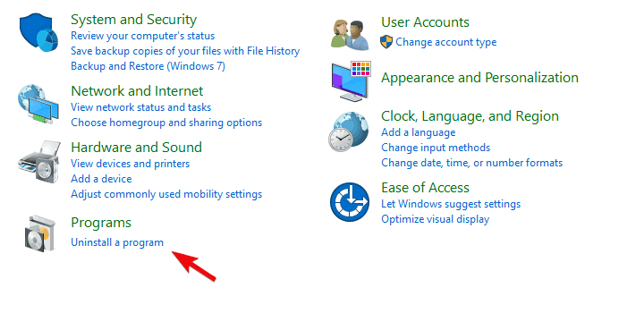The image size is (644, 322).
Task: Click the User Accounts people icon
Action: coord(350,35)
